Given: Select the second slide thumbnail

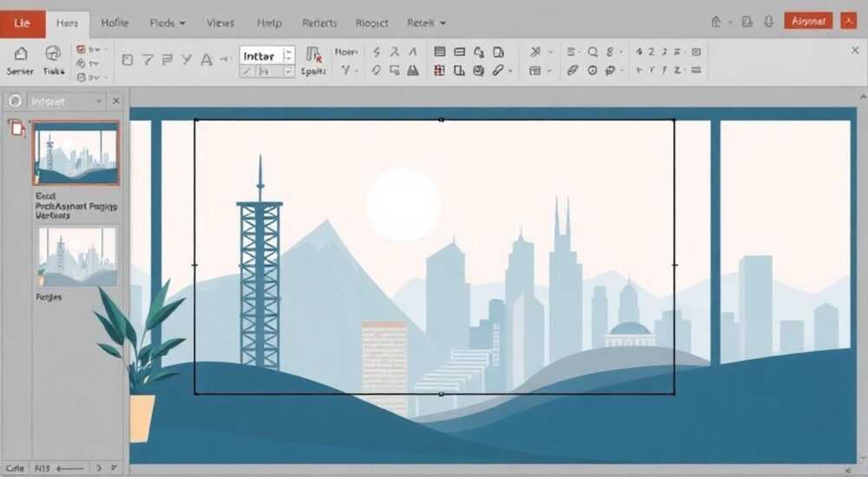Looking at the screenshot, I should click(x=77, y=257).
